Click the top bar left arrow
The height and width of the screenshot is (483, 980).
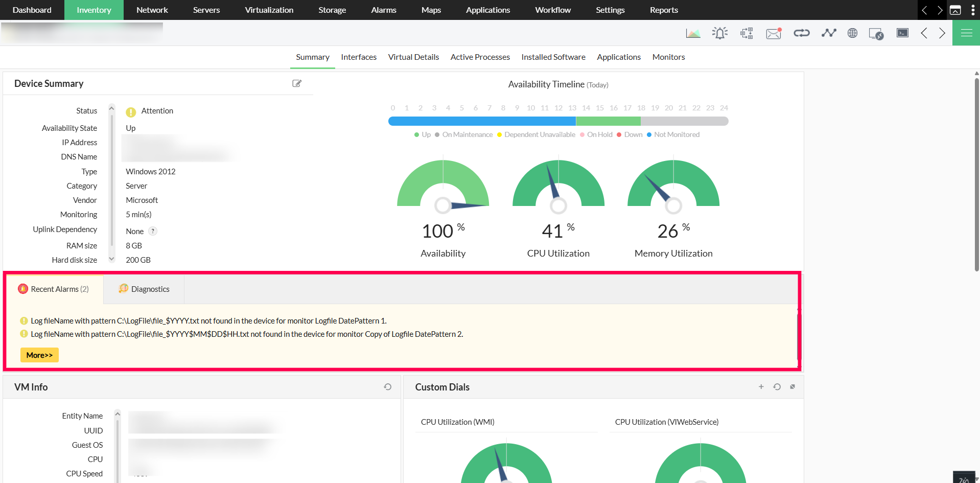tap(924, 10)
